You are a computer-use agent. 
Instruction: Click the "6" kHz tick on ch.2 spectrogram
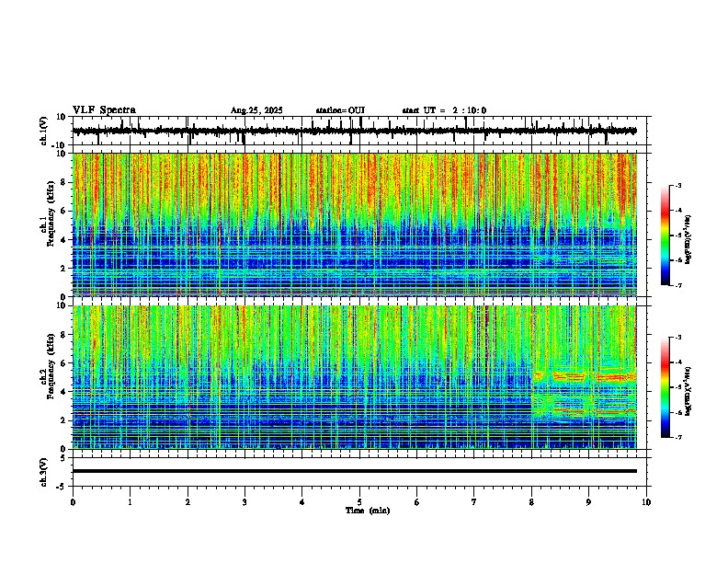[64, 362]
